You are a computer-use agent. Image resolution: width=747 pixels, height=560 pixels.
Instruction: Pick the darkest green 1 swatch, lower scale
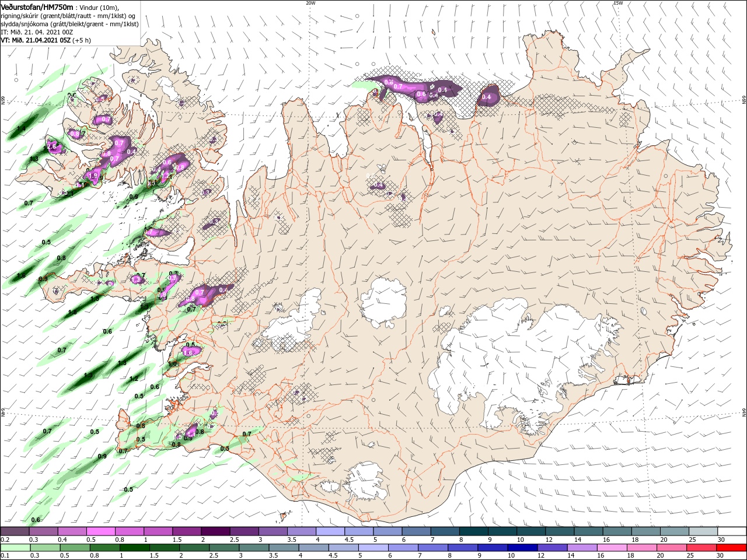134,548
